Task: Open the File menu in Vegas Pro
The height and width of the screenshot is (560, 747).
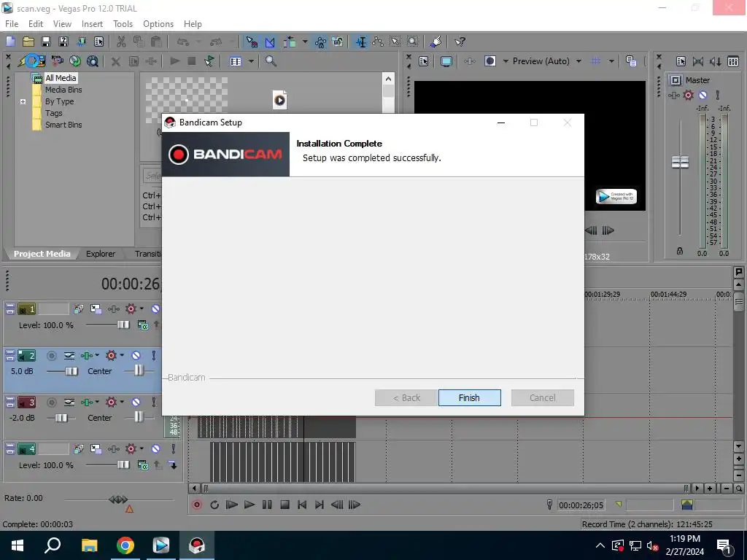Action: [12, 24]
